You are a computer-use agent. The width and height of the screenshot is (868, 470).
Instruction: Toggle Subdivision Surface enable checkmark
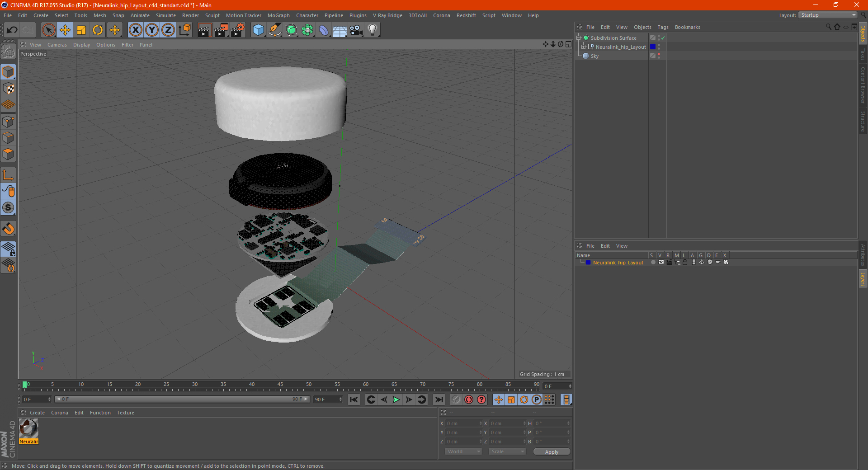pos(663,38)
